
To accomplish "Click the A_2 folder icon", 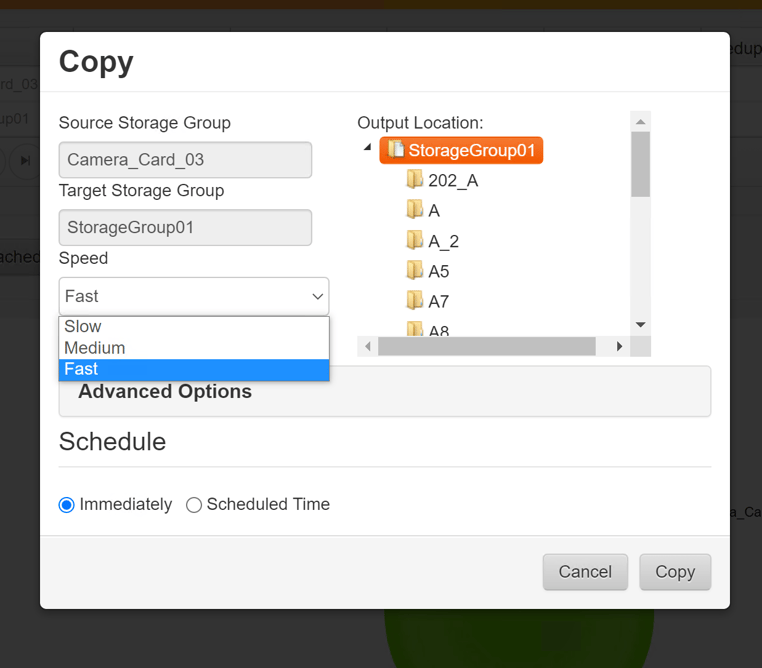I will pyautogui.click(x=415, y=240).
